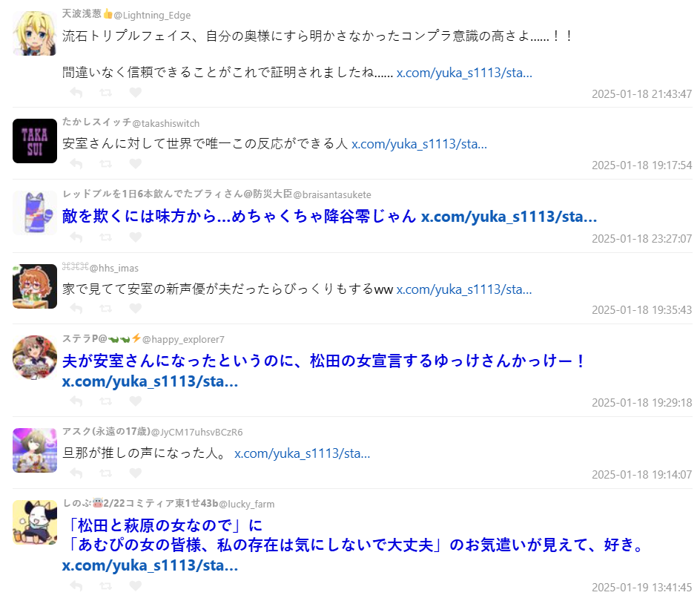Open x.com link in takashiswitch tweet
Viewport: 700px width, 601px height.
[x=419, y=144]
